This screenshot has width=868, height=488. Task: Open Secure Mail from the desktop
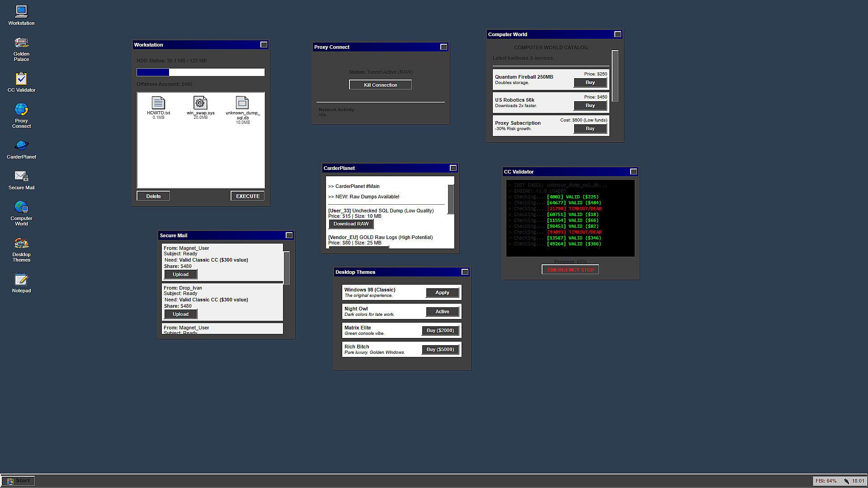click(x=21, y=177)
